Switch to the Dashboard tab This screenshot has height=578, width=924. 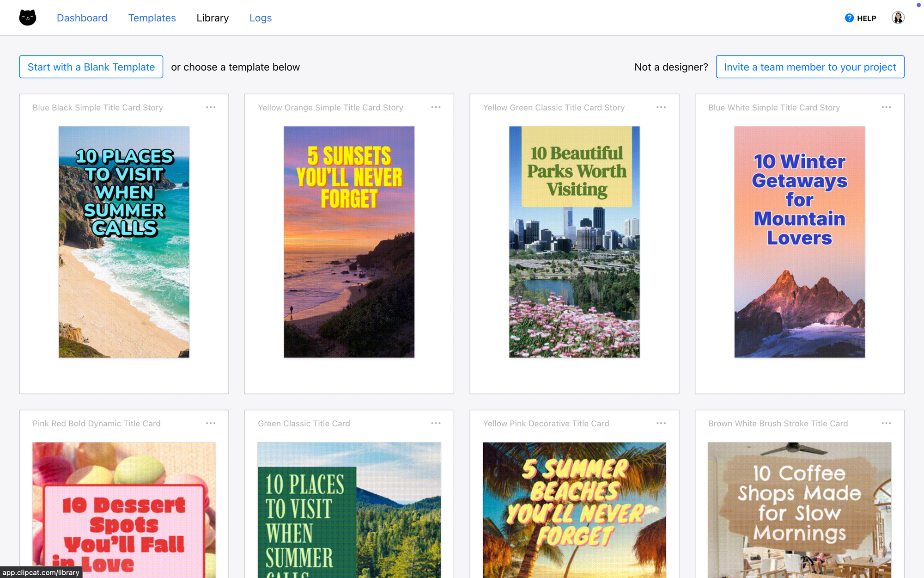pyautogui.click(x=82, y=18)
